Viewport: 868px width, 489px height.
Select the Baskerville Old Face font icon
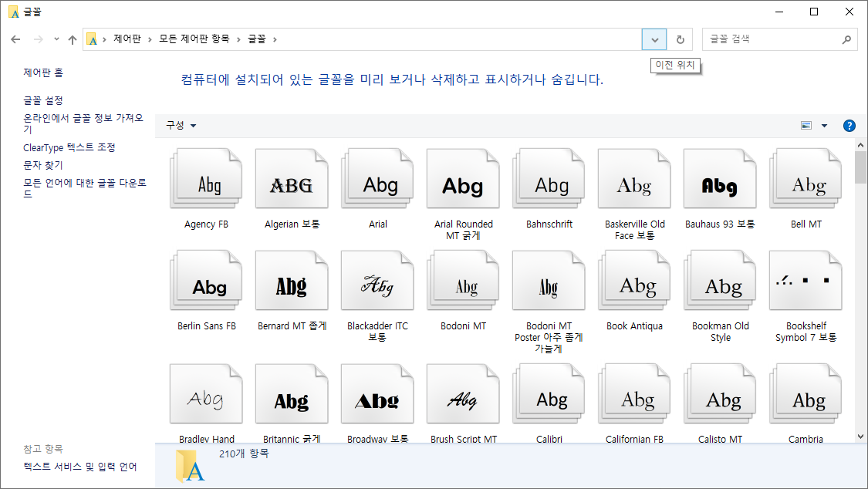[634, 179]
